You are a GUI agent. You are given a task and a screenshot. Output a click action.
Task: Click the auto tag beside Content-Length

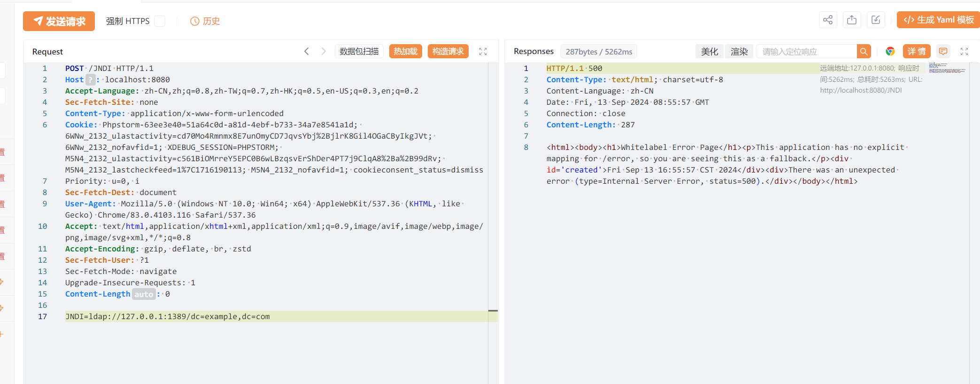pos(144,294)
